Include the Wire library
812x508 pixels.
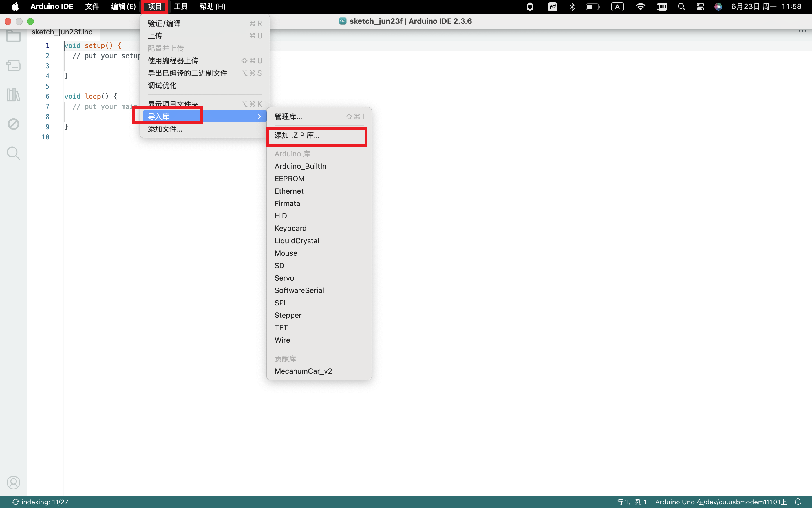coord(319,340)
